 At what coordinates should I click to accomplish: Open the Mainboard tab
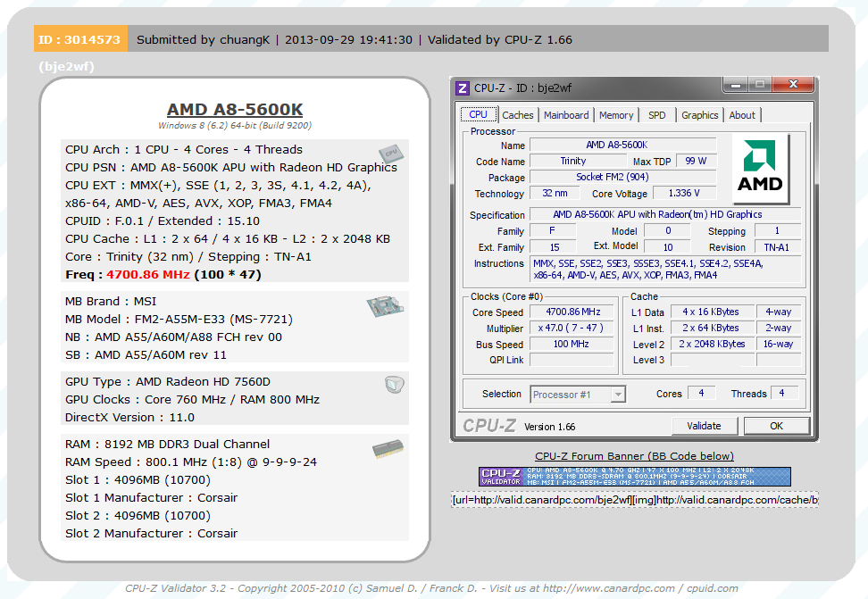(566, 114)
